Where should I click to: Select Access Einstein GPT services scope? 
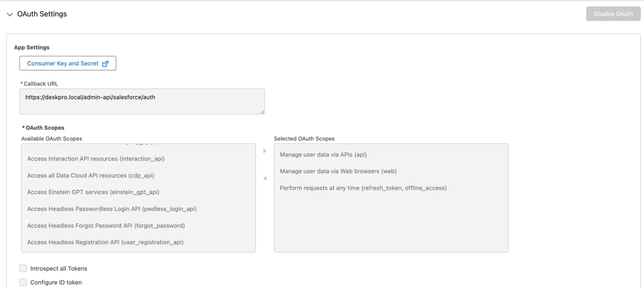click(x=93, y=192)
